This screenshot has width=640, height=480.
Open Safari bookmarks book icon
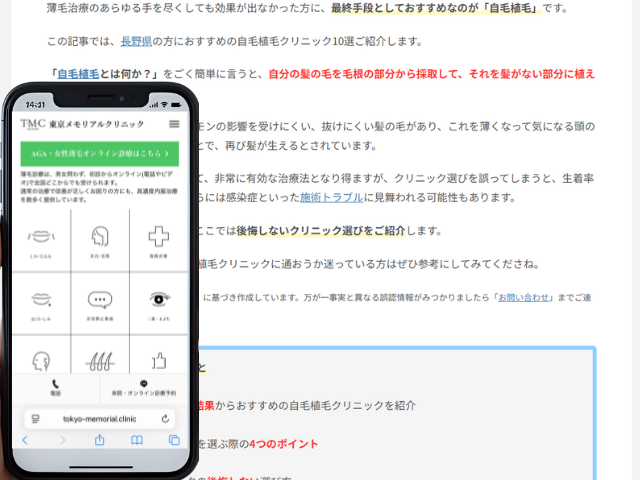[x=137, y=440]
